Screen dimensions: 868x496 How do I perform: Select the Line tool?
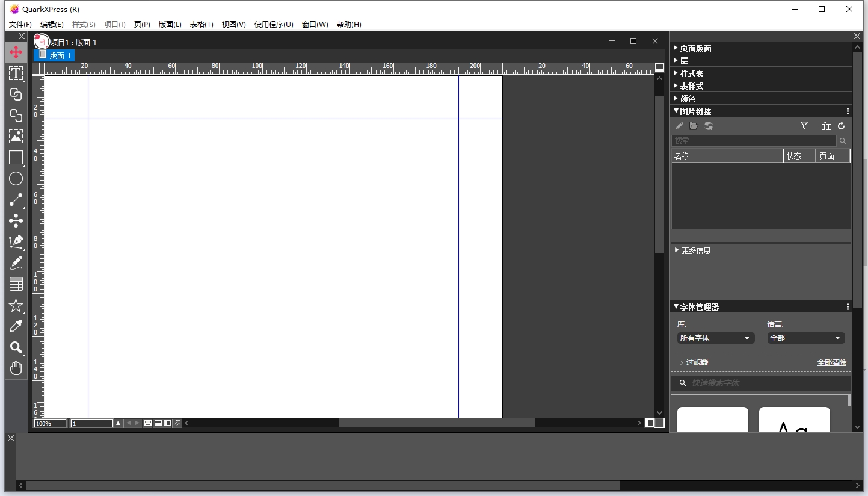[16, 200]
